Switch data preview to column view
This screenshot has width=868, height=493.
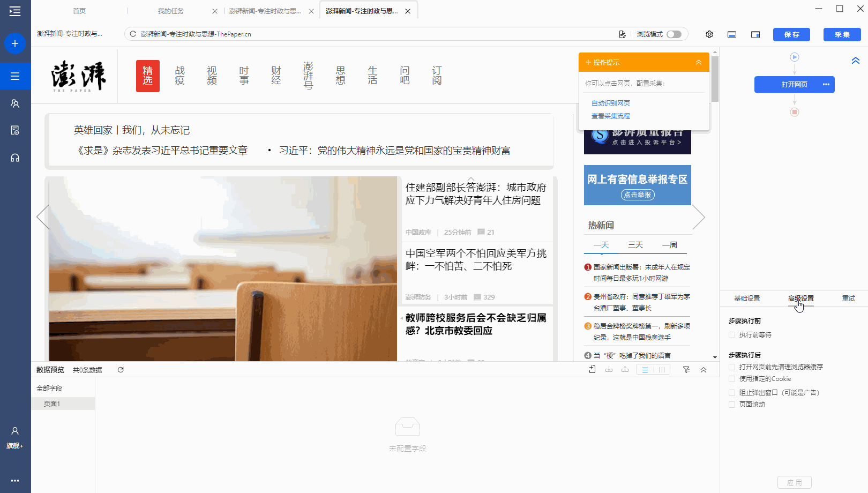(662, 370)
